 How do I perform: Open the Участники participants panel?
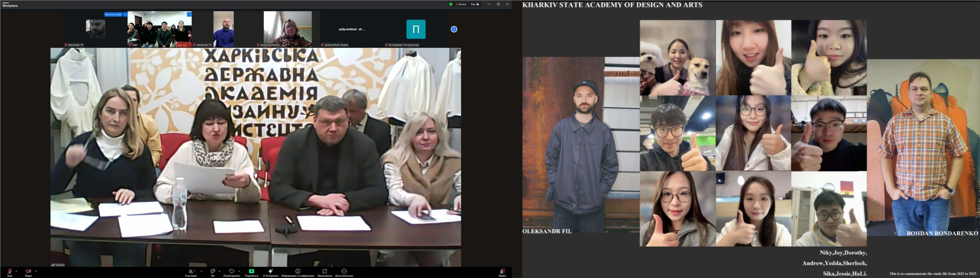[x=191, y=271]
